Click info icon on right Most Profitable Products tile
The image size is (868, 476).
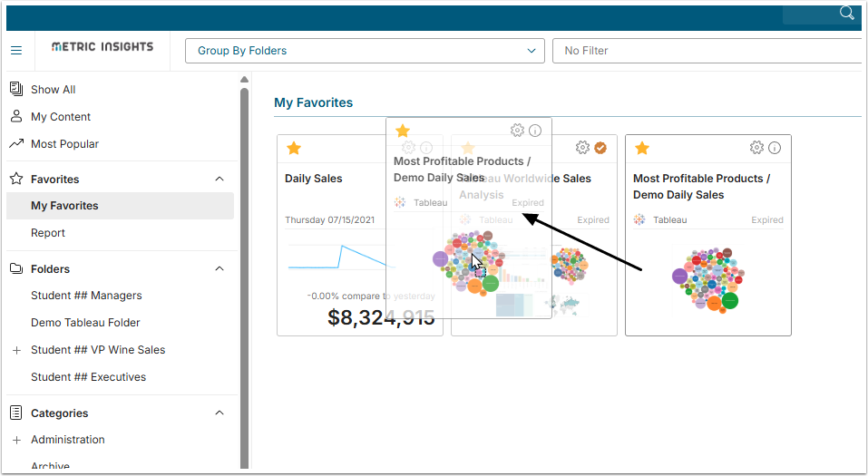(775, 148)
